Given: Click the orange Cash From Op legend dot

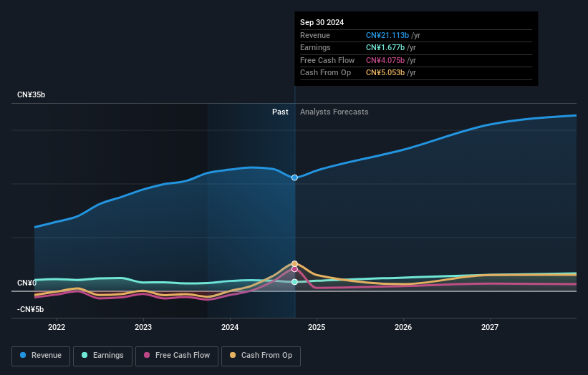Looking at the screenshot, I should [x=233, y=355].
